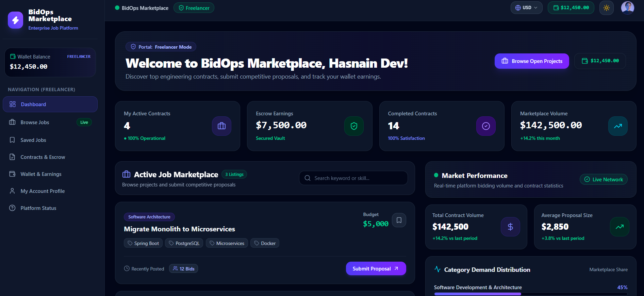
Task: Open Dashboard in the sidebar
Action: 50,104
